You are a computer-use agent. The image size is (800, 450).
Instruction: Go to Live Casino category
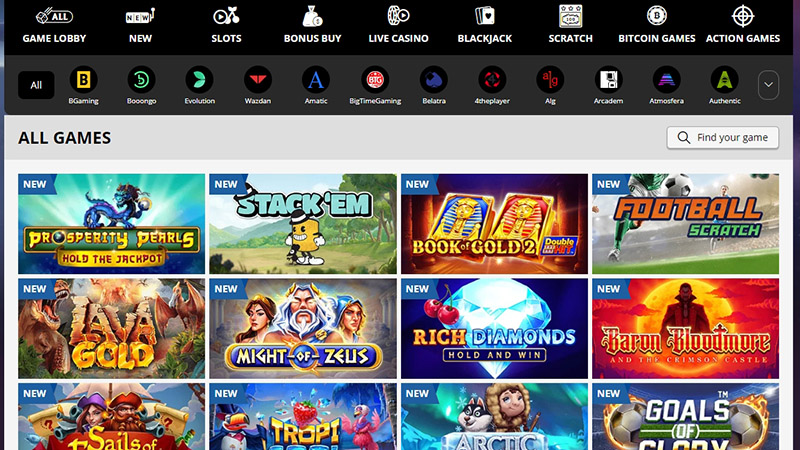(x=398, y=26)
